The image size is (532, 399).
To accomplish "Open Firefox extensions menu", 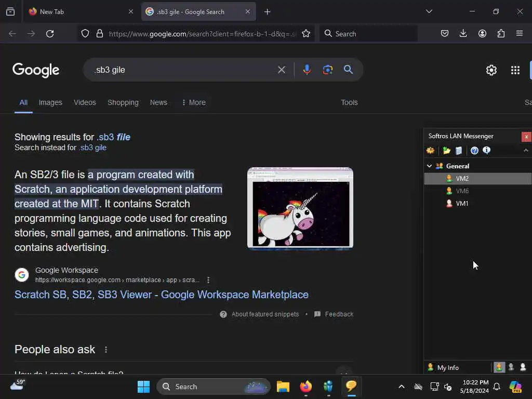I will [501, 33].
